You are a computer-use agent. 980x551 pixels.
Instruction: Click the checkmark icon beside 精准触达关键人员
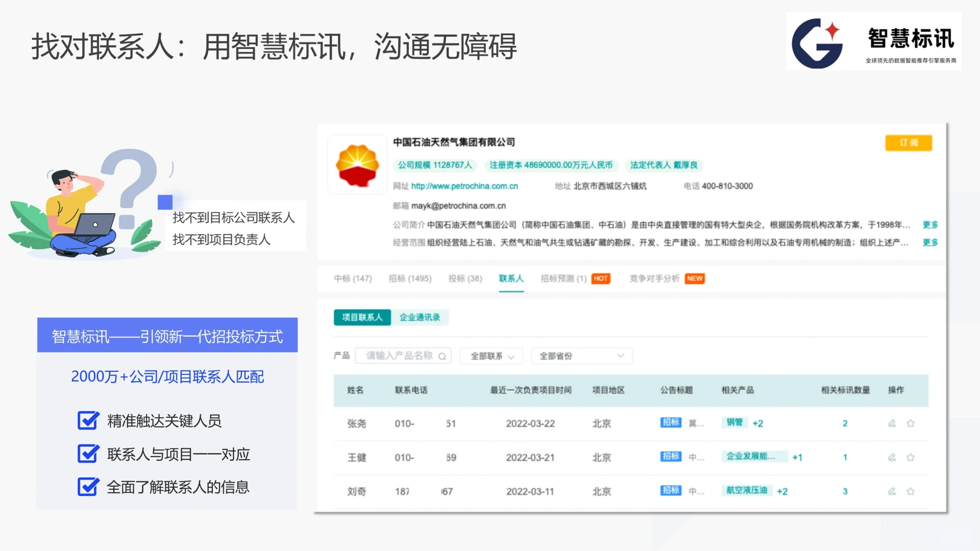pyautogui.click(x=88, y=421)
